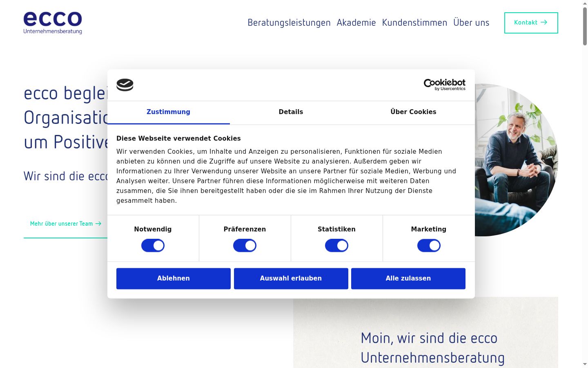This screenshot has width=588, height=368.
Task: Accept all cookies with Alle zulassen
Action: pyautogui.click(x=408, y=278)
